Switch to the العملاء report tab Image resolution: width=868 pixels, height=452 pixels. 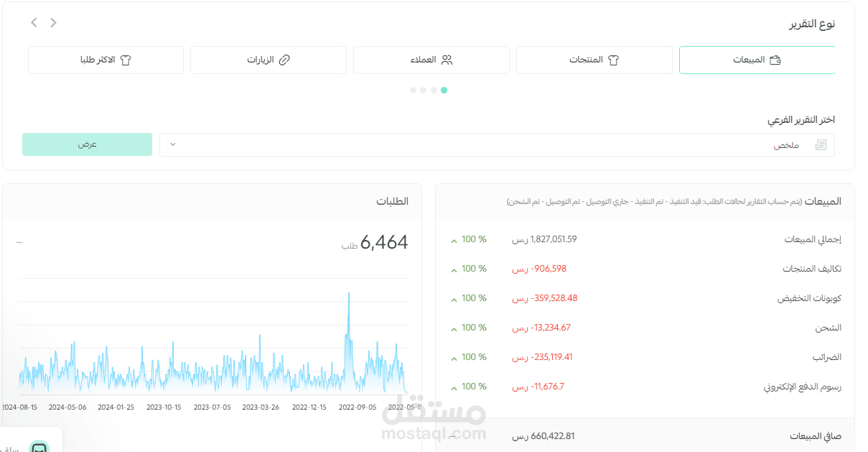431,60
